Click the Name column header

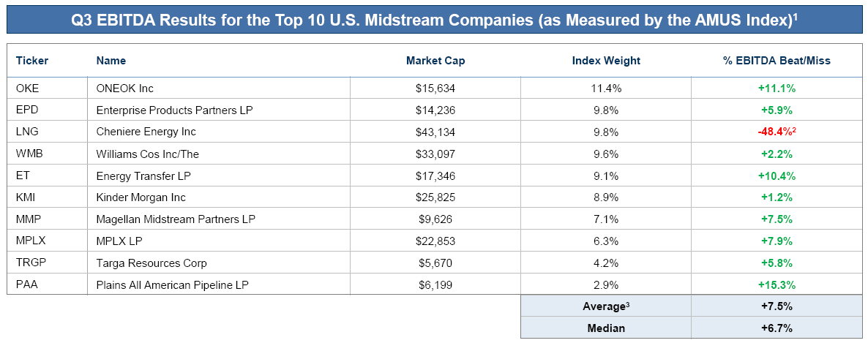(x=111, y=61)
